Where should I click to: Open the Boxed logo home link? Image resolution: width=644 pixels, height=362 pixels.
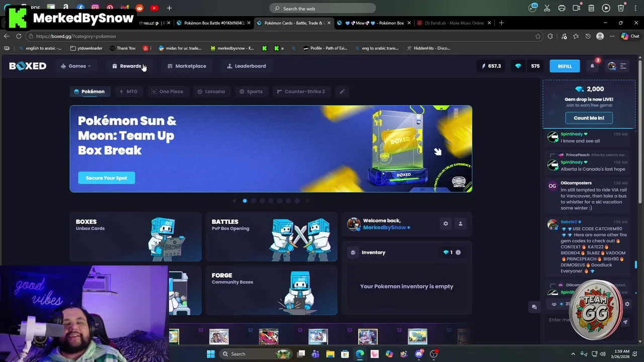(28, 66)
